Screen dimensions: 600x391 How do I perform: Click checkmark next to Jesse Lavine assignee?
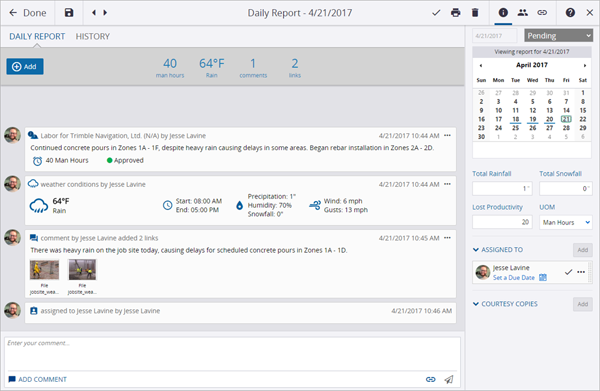(x=568, y=272)
